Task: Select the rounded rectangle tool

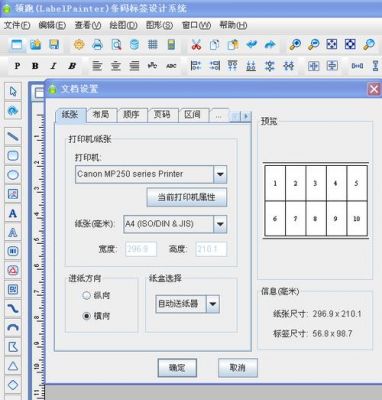Action: tap(13, 156)
